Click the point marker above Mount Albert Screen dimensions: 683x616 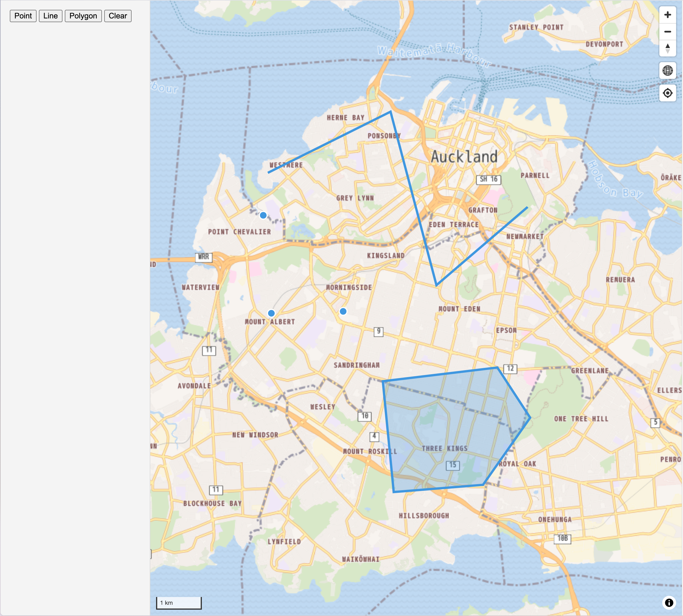[x=271, y=313]
